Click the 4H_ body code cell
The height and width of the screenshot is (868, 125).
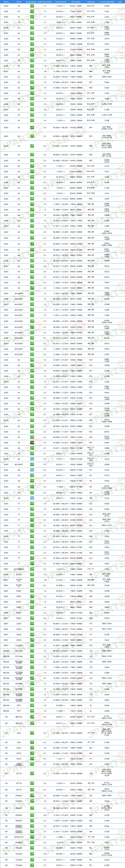tap(91, 470)
